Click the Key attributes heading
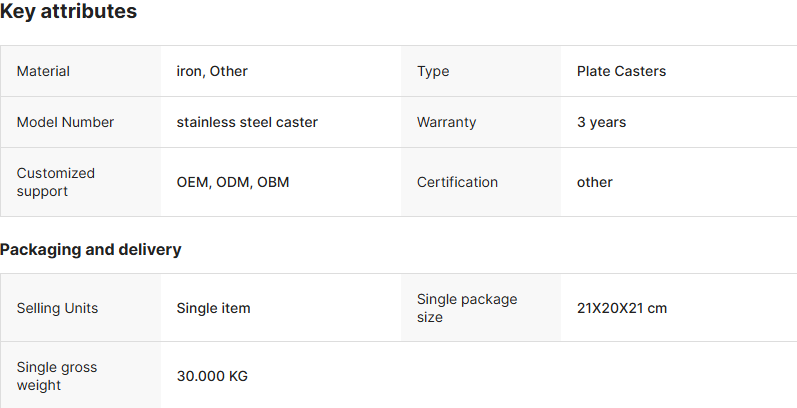This screenshot has height=408, width=797. (x=68, y=11)
